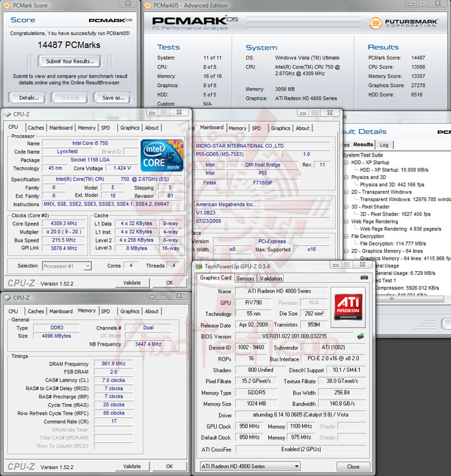Image resolution: width=451 pixels, height=476 pixels.
Task: Collapse the 2D - Graphics Memory node
Action: click(346, 251)
